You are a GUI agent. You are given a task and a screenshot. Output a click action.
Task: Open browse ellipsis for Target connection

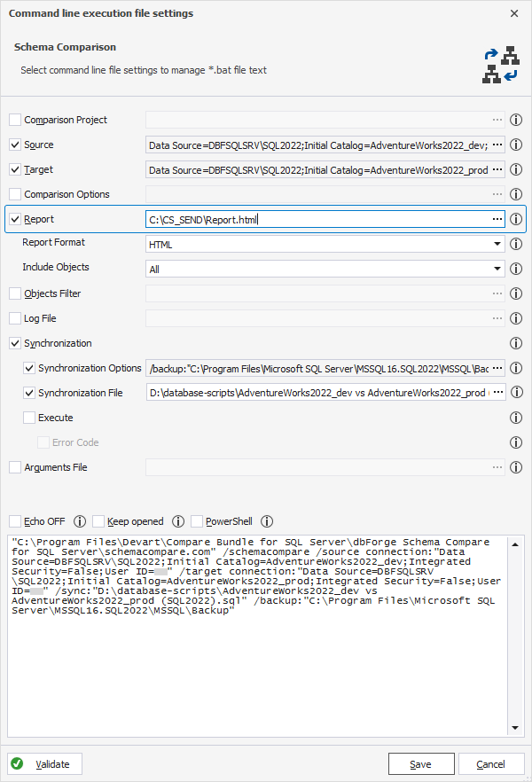tap(497, 169)
